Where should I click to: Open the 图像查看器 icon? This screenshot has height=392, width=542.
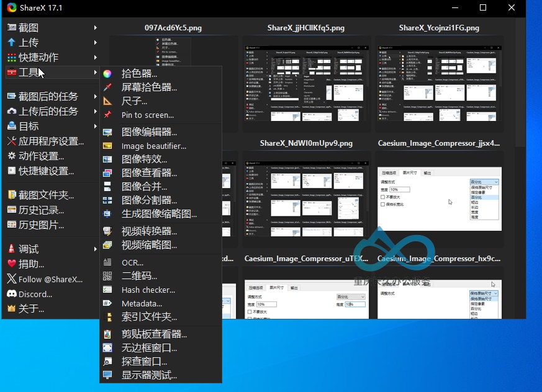(107, 172)
